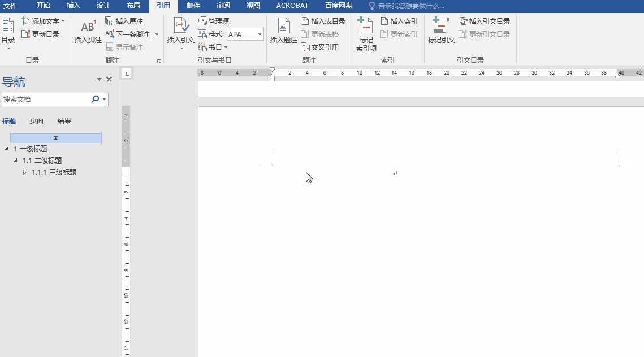Open footnote group dialog launcher
644x357 pixels.
click(159, 61)
